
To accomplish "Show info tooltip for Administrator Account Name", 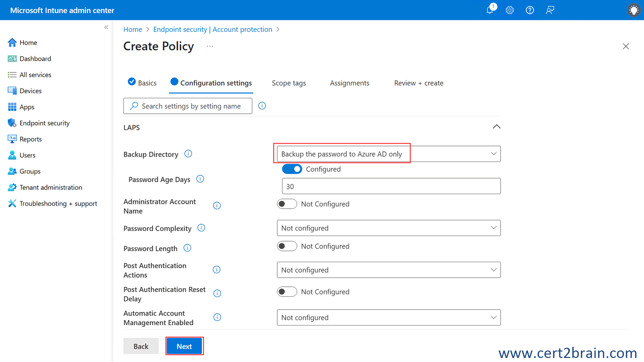I will [x=217, y=206].
